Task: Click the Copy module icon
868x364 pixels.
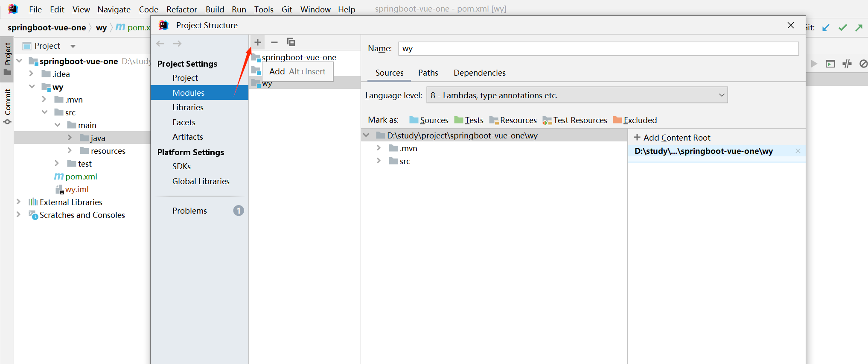Action: coord(291,42)
